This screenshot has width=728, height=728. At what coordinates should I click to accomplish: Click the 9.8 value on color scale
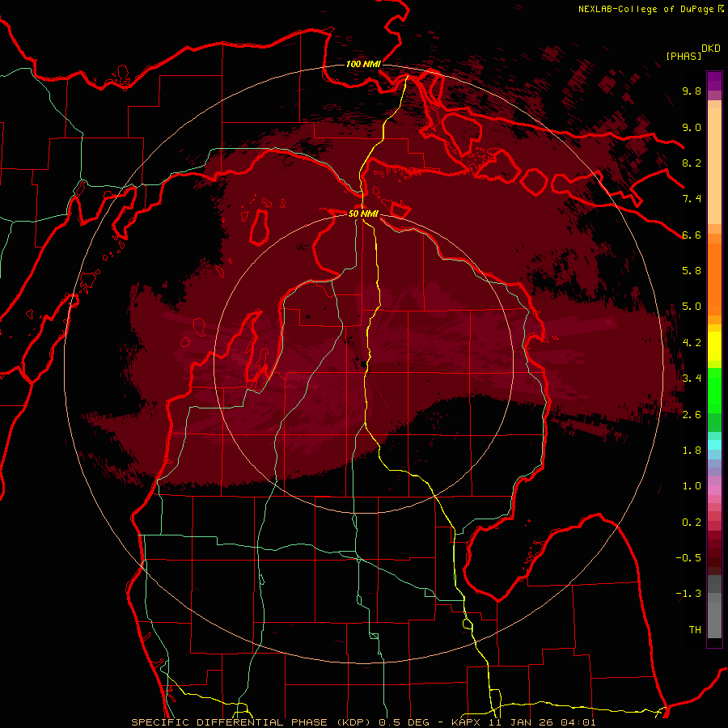[x=692, y=91]
